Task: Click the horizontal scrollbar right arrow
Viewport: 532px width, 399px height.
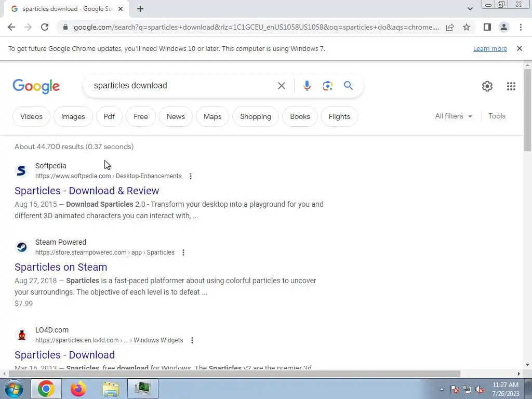Action: pyautogui.click(x=519, y=374)
